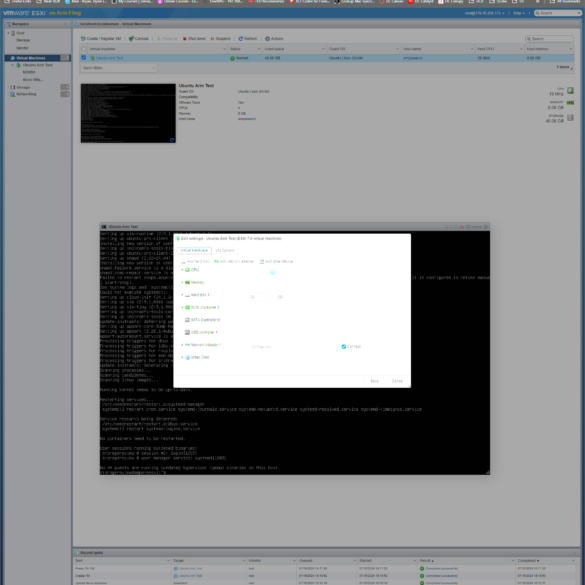Click the CPU usage chip icon
Viewport: 585px width, 585px height.
coord(570,90)
